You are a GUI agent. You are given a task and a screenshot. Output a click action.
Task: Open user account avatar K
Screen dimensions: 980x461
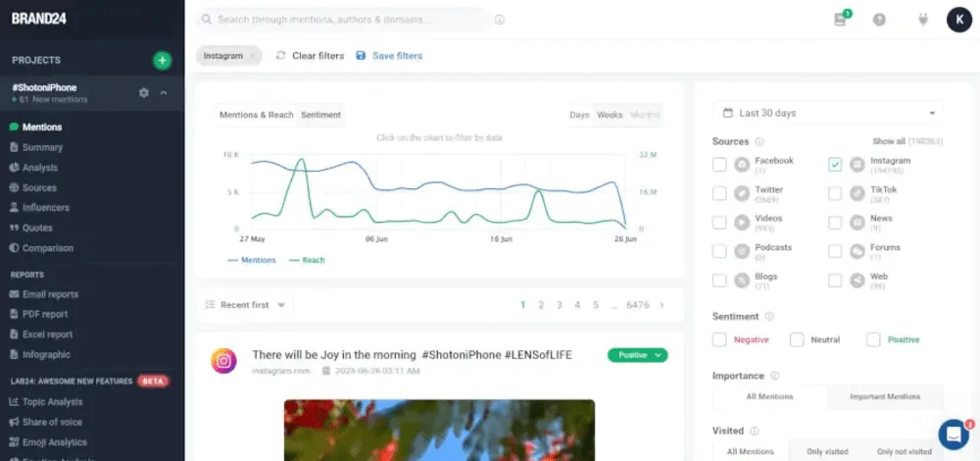point(958,20)
